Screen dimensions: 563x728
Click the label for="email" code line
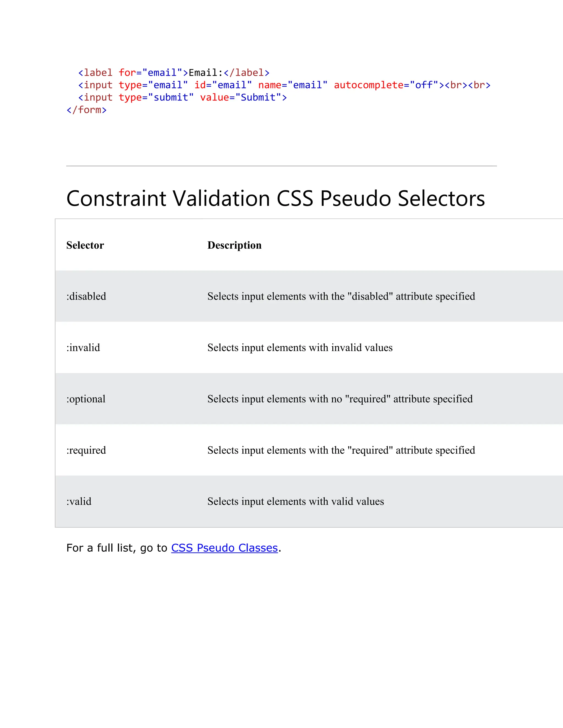tap(173, 73)
